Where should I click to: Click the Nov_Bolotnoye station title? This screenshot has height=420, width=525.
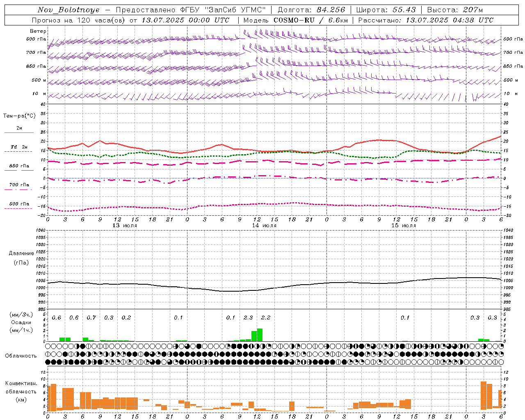pos(68,10)
